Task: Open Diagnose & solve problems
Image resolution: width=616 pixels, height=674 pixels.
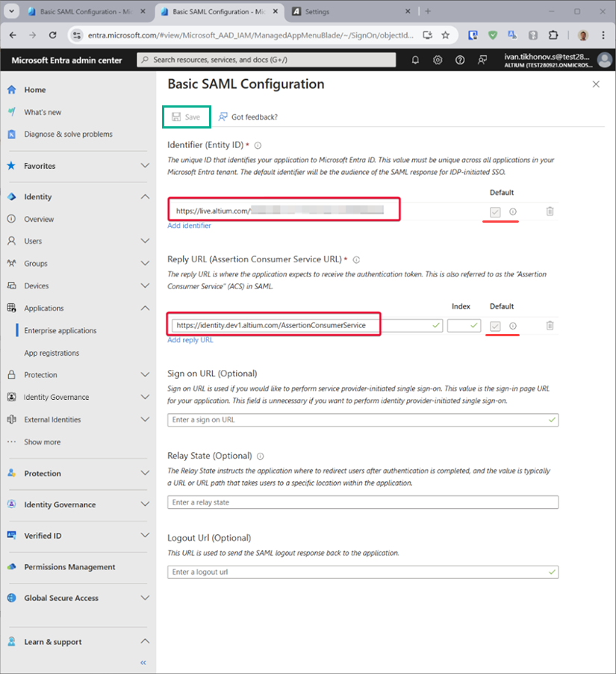Action: pyautogui.click(x=68, y=134)
